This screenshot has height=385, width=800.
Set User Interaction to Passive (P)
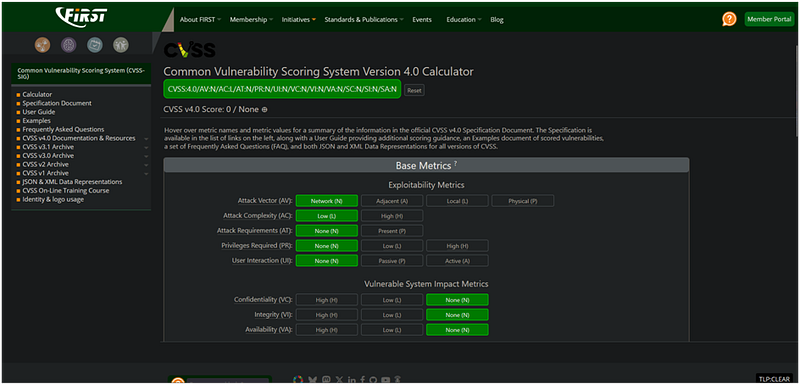(392, 261)
